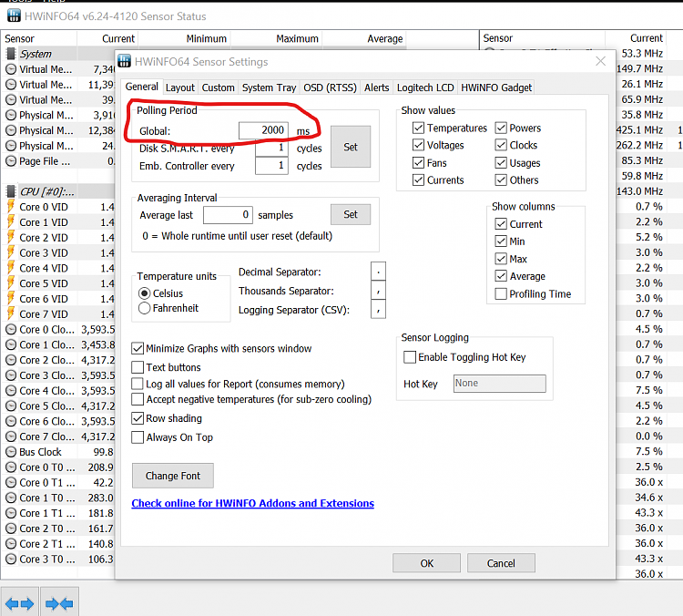The height and width of the screenshot is (616, 683).
Task: Click the Change Font button
Action: click(x=173, y=476)
